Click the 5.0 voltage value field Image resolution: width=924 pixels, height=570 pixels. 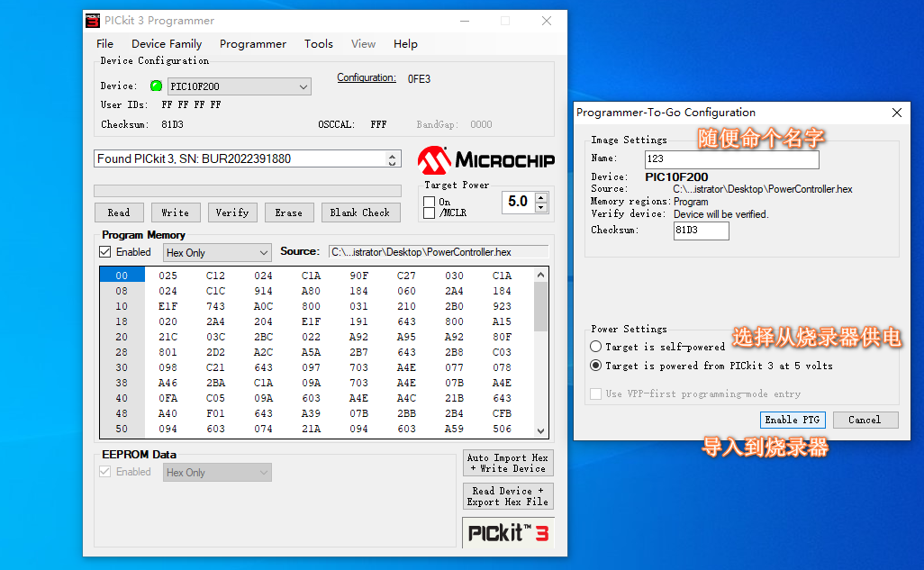(x=518, y=202)
